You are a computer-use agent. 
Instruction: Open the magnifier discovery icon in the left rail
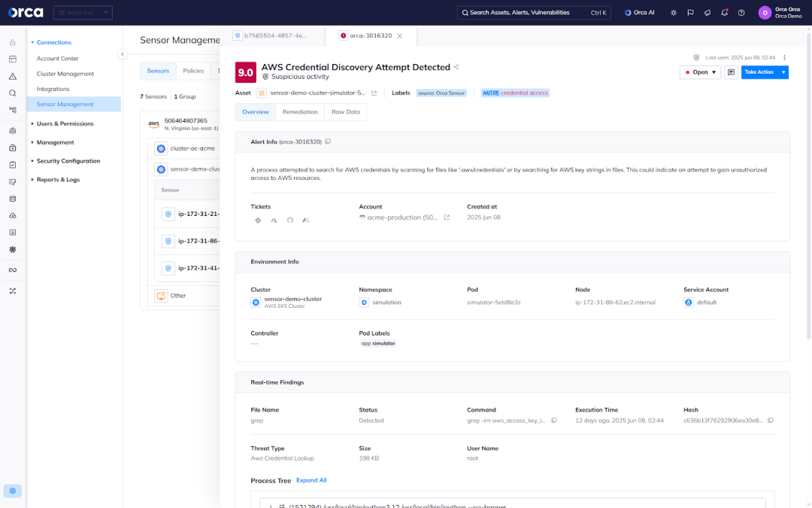pos(13,93)
